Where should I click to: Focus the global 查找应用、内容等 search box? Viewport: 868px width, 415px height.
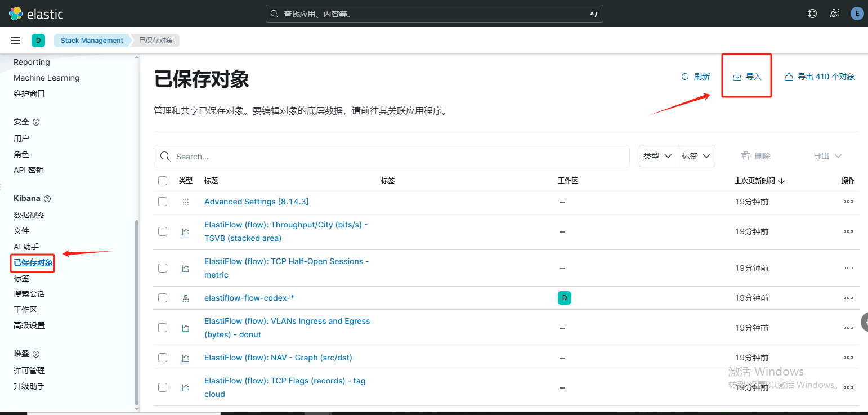point(435,14)
